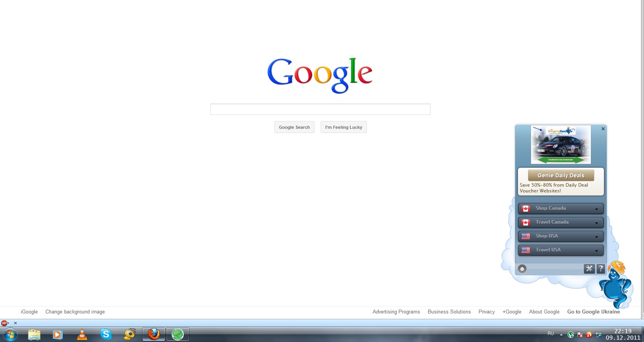Open Genie Daily Deals
Viewport: 644px width, 342px height.
[561, 175]
